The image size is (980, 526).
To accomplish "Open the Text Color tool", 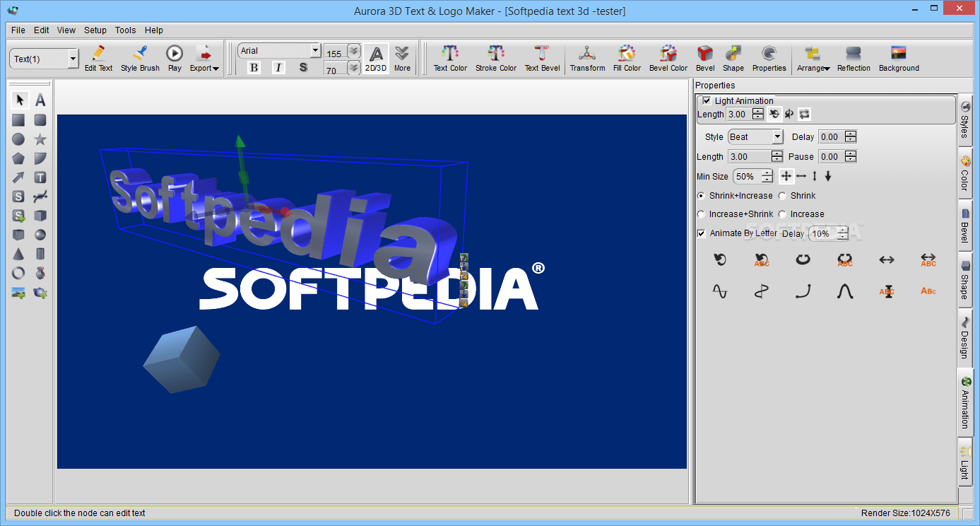I will click(450, 58).
